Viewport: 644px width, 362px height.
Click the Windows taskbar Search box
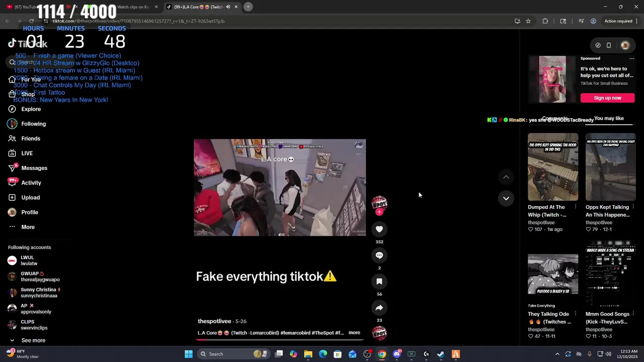click(232, 354)
